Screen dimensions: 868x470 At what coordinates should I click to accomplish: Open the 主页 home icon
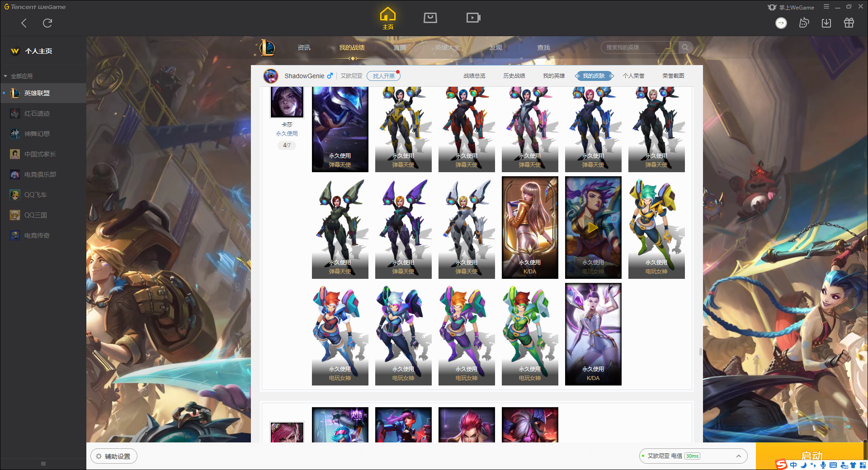click(x=388, y=19)
